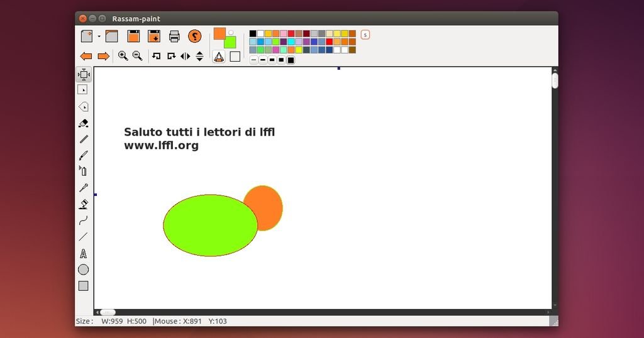644x338 pixels.
Task: Click the Open file icon
Action: pos(112,36)
